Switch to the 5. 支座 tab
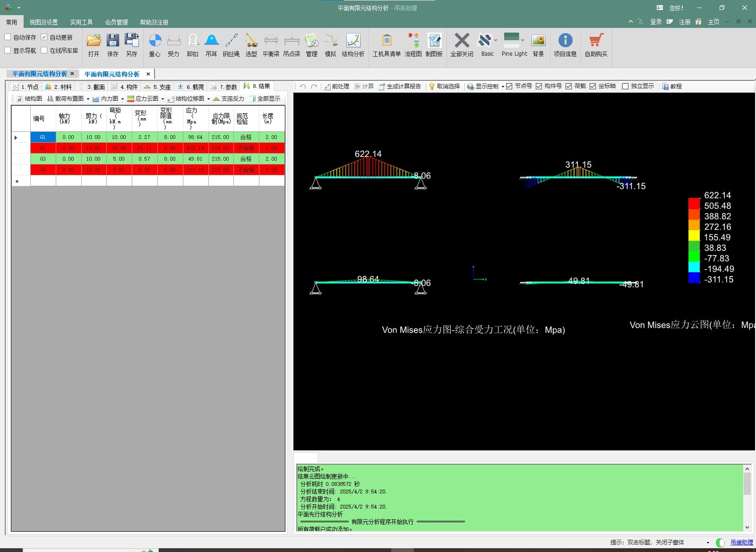This screenshot has width=756, height=552. pyautogui.click(x=157, y=87)
